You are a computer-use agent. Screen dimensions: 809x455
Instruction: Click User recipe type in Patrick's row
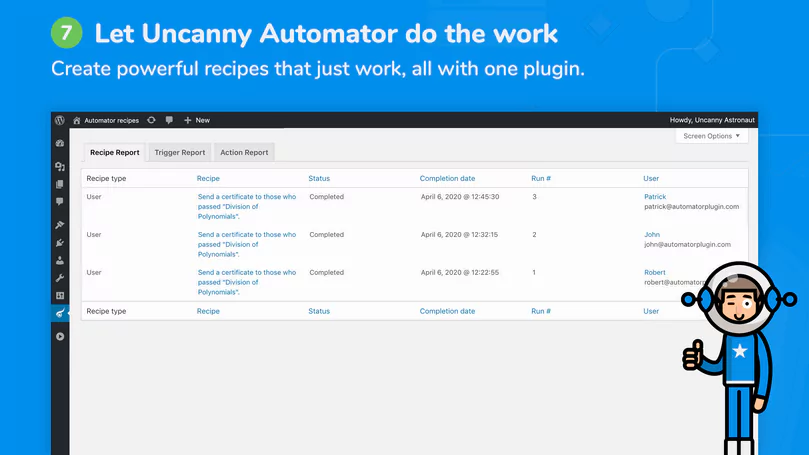[x=94, y=197]
